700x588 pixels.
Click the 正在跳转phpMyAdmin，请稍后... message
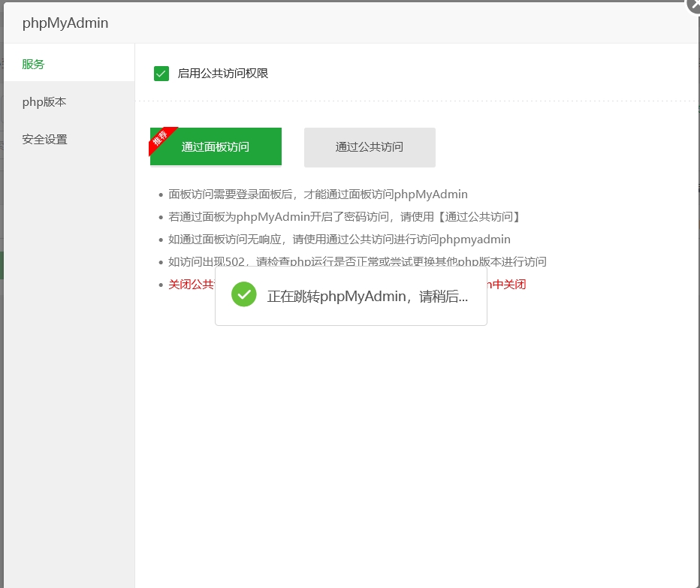click(x=367, y=296)
